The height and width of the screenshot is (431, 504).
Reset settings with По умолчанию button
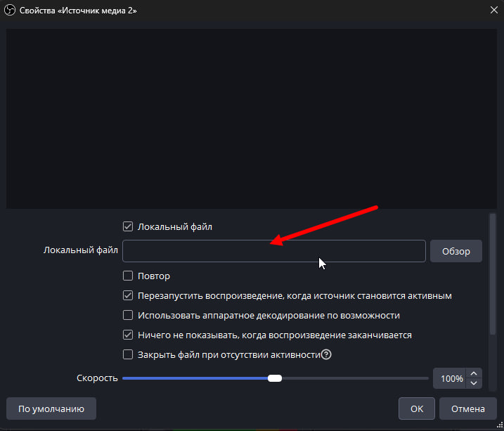(51, 409)
